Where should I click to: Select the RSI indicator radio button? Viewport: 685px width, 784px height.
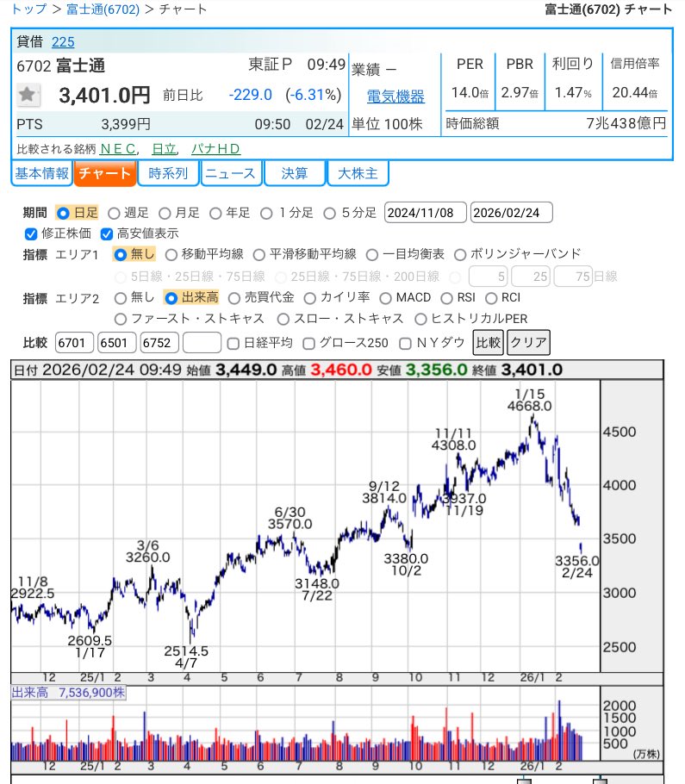(446, 298)
